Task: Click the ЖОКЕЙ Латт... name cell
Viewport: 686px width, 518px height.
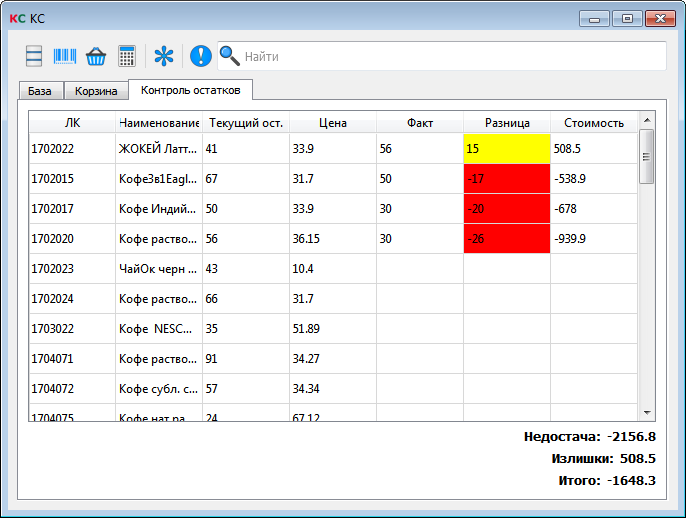Action: [x=159, y=149]
